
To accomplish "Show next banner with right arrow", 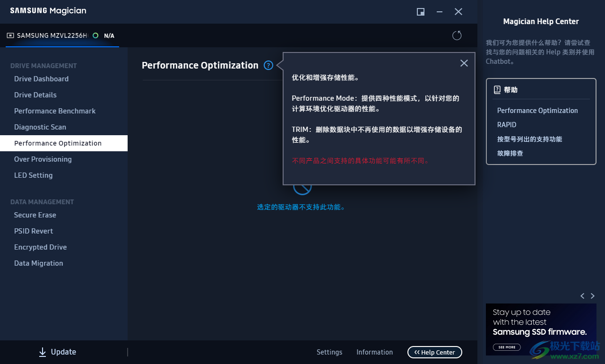I will [593, 296].
